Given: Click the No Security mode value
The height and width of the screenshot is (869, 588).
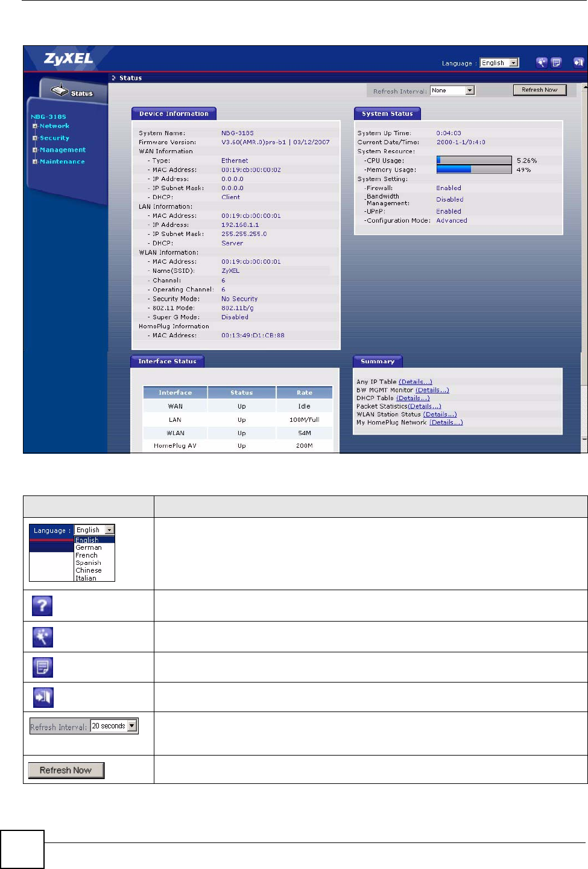Looking at the screenshot, I should click(x=239, y=299).
